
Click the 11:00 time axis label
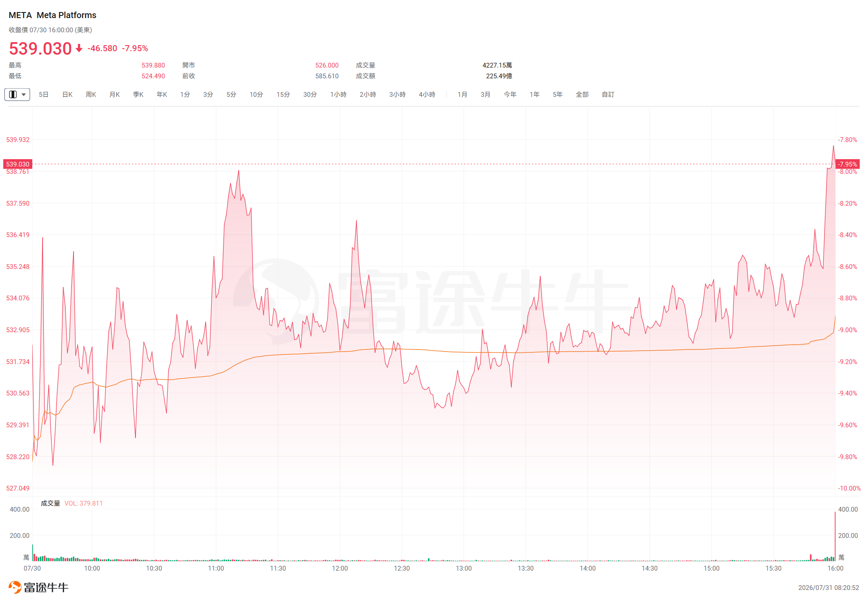216,568
